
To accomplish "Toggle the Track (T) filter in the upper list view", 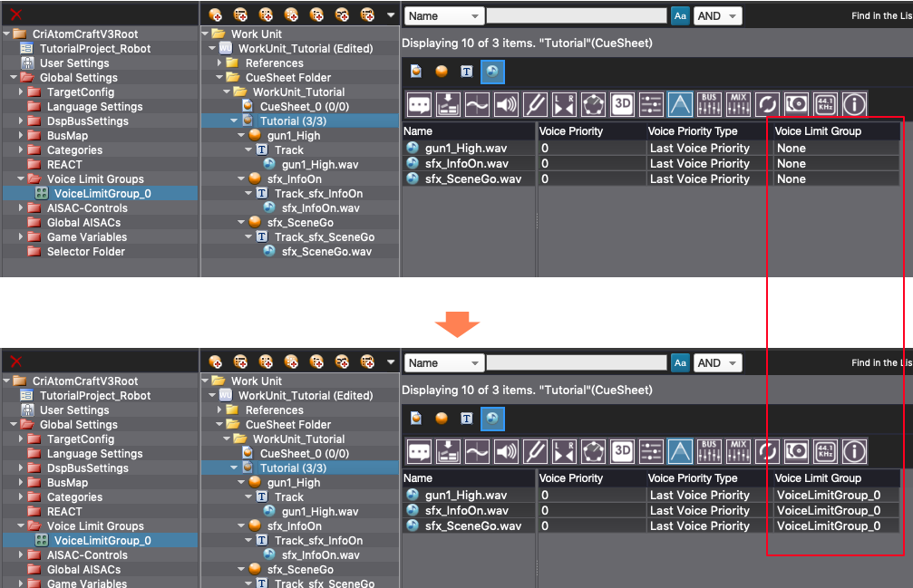I will coord(466,72).
